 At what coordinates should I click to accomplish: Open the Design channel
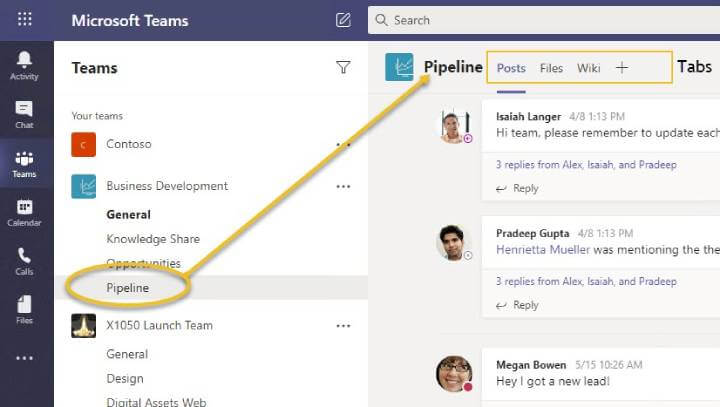(125, 379)
